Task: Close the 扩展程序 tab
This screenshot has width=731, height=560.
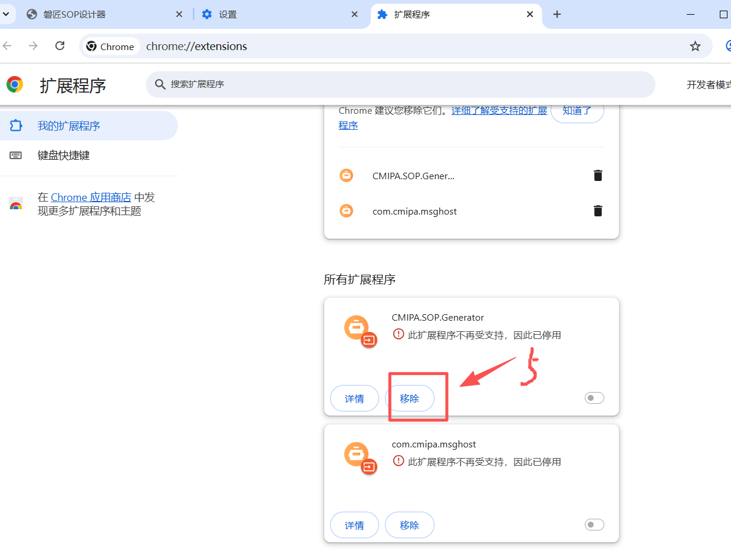Action: pyautogui.click(x=531, y=14)
